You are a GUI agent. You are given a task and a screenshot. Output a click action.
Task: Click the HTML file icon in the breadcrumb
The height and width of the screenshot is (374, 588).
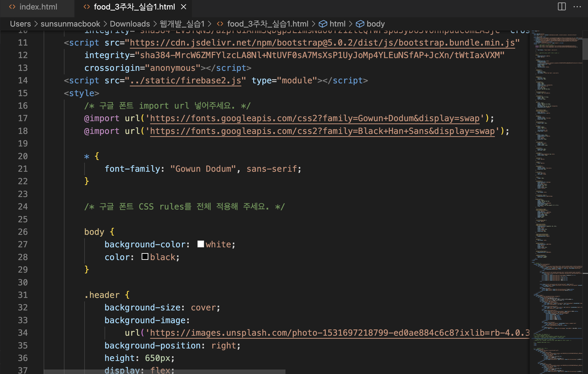[x=220, y=24]
